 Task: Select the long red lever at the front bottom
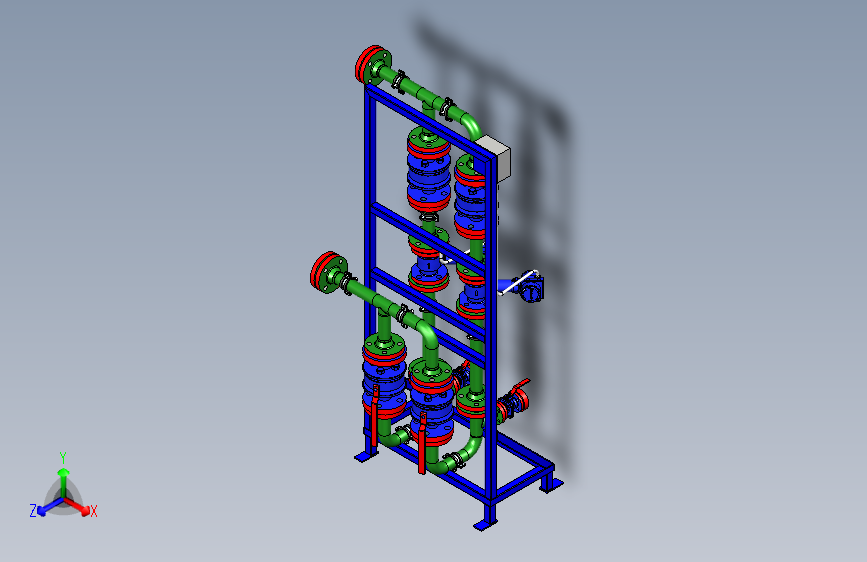tap(422, 443)
